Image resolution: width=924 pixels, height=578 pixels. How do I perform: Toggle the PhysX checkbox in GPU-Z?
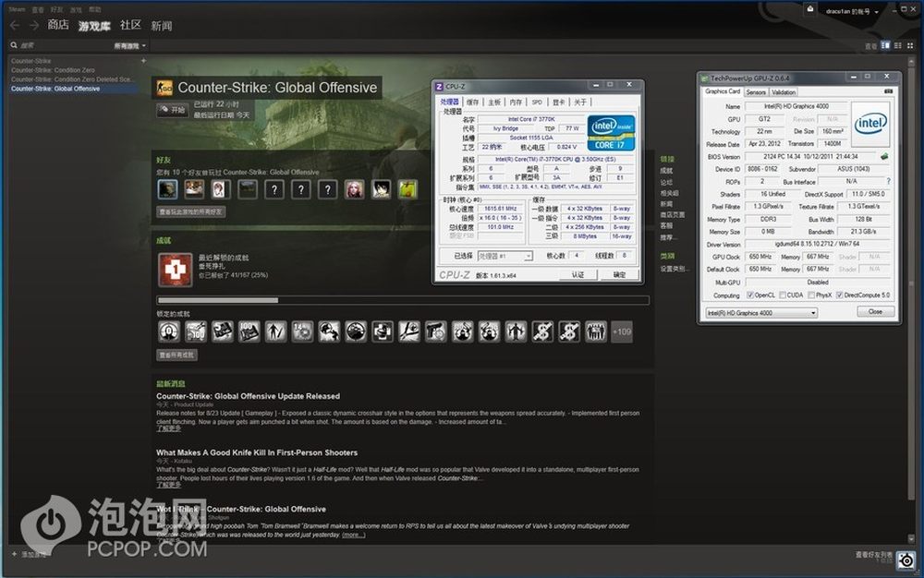click(x=812, y=295)
